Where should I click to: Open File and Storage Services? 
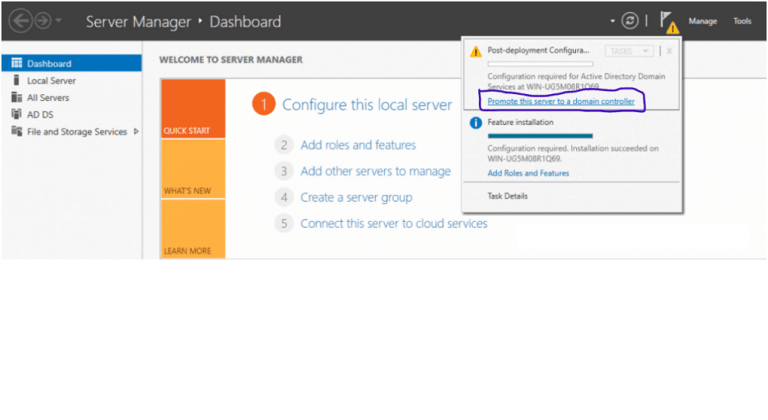click(77, 131)
